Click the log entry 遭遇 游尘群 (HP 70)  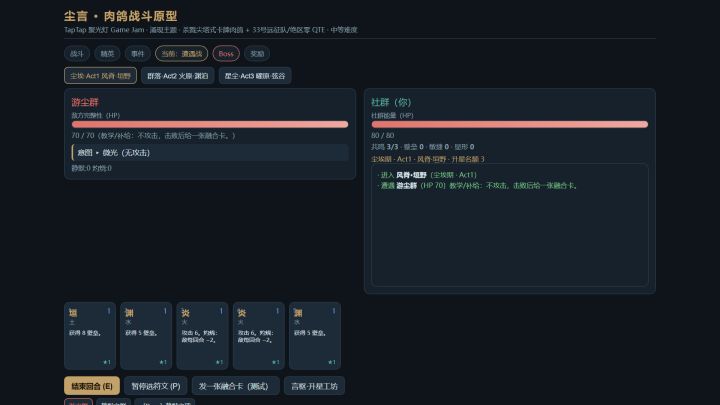pyautogui.click(x=478, y=186)
